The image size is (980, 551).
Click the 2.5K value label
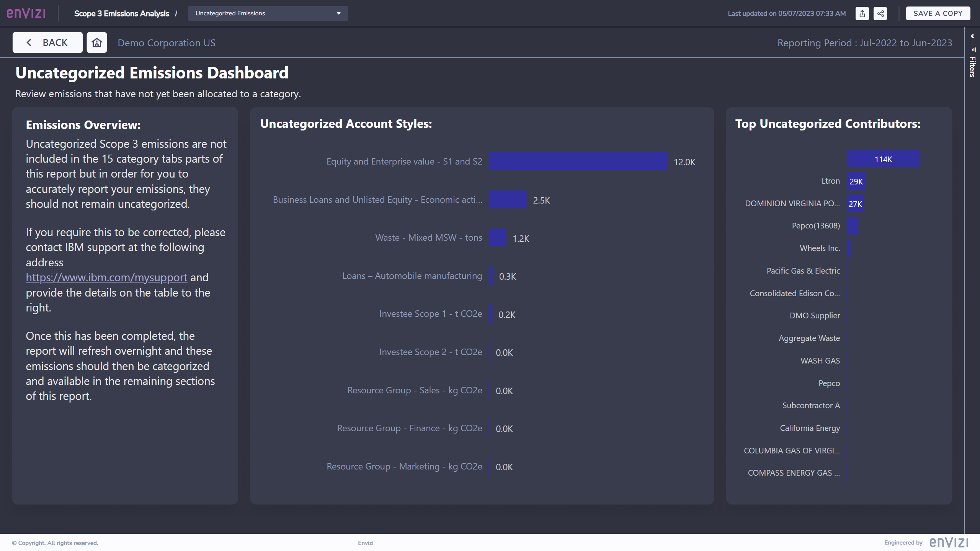pyautogui.click(x=541, y=201)
